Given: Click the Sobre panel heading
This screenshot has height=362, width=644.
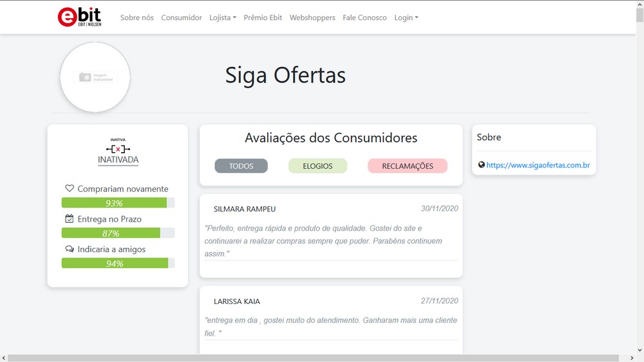Looking at the screenshot, I should (489, 137).
